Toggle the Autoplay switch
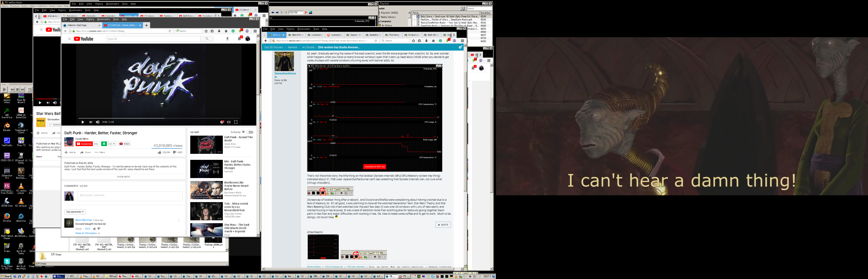Screen dimensions: 868x279 point(250,132)
